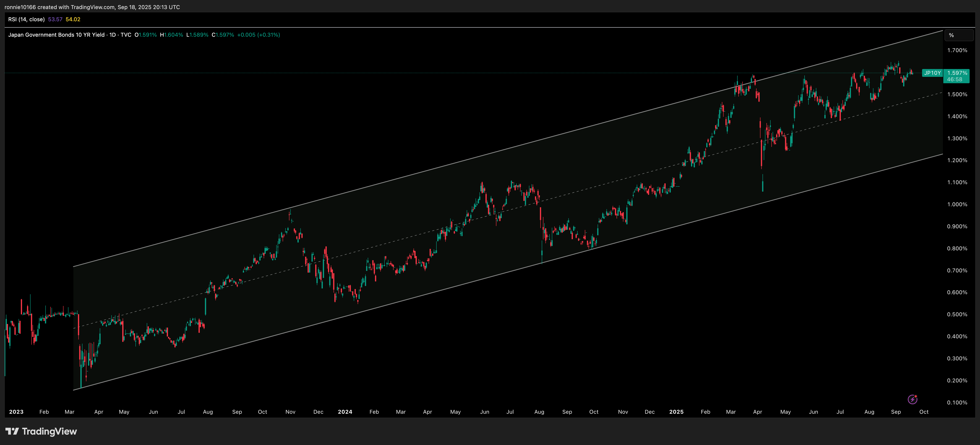The height and width of the screenshot is (445, 980).
Task: Click the ronnie10166 TradingView.com attribution text
Action: coord(92,7)
